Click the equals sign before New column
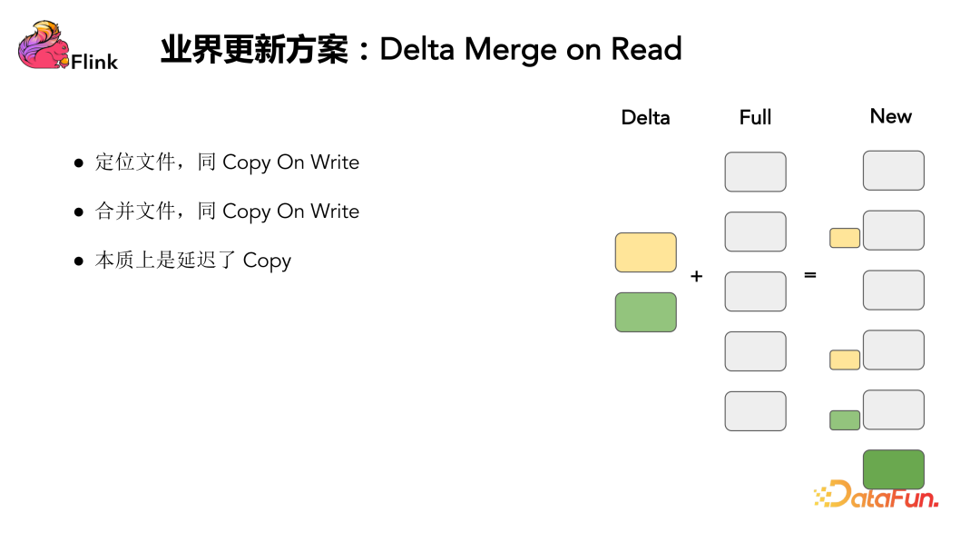The image size is (980, 552). point(810,274)
